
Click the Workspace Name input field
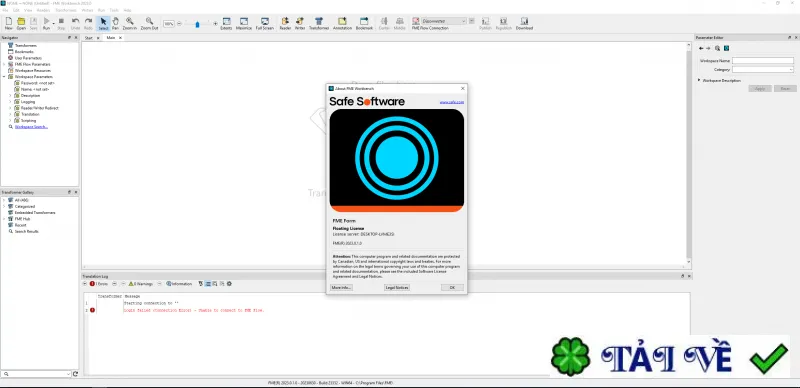pyautogui.click(x=763, y=60)
